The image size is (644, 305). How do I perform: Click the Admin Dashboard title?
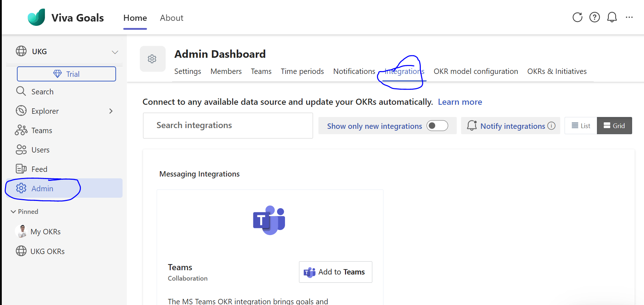tap(220, 54)
